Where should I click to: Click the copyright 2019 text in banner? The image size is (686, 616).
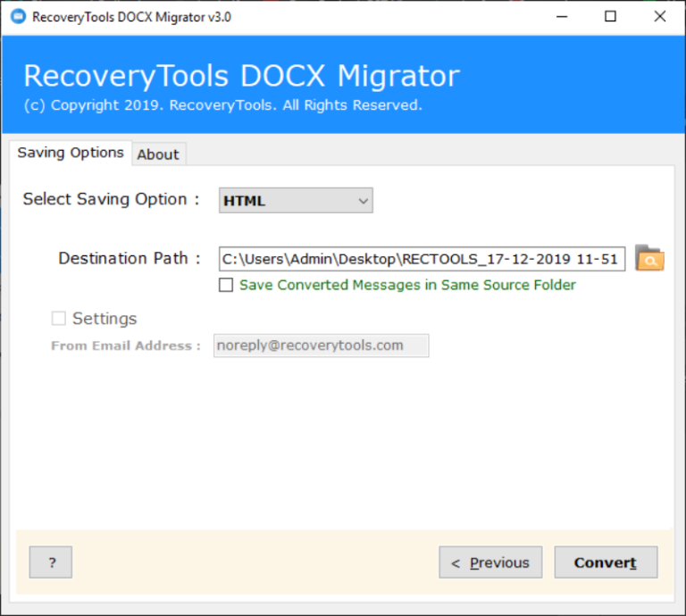tap(223, 105)
